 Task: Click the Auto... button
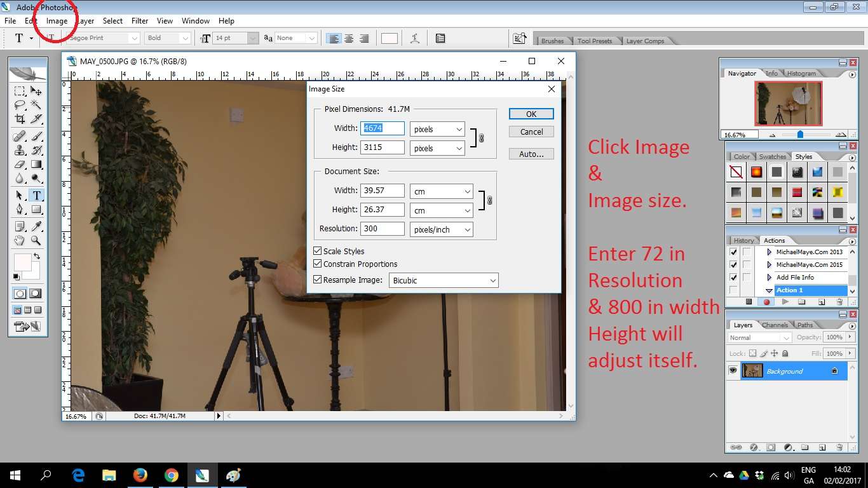tap(531, 154)
